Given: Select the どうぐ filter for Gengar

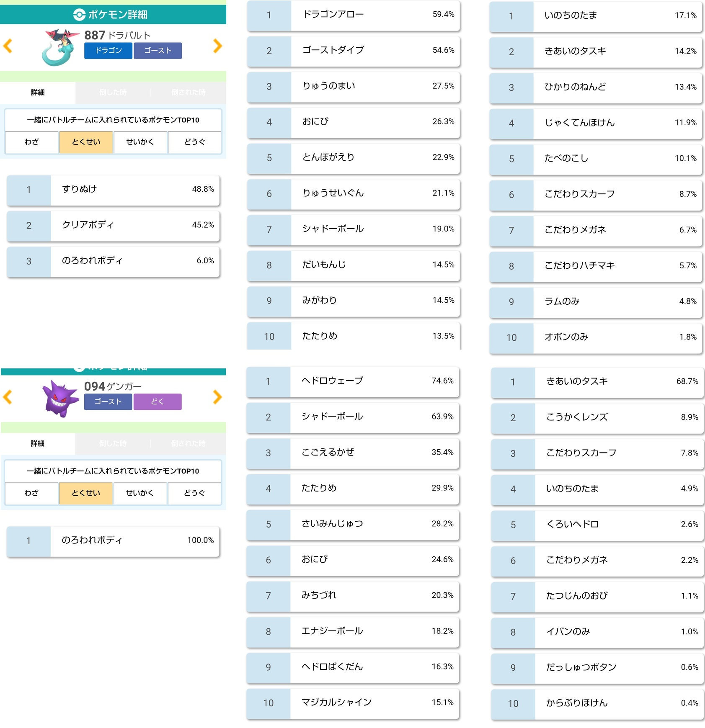Looking at the screenshot, I should (194, 493).
